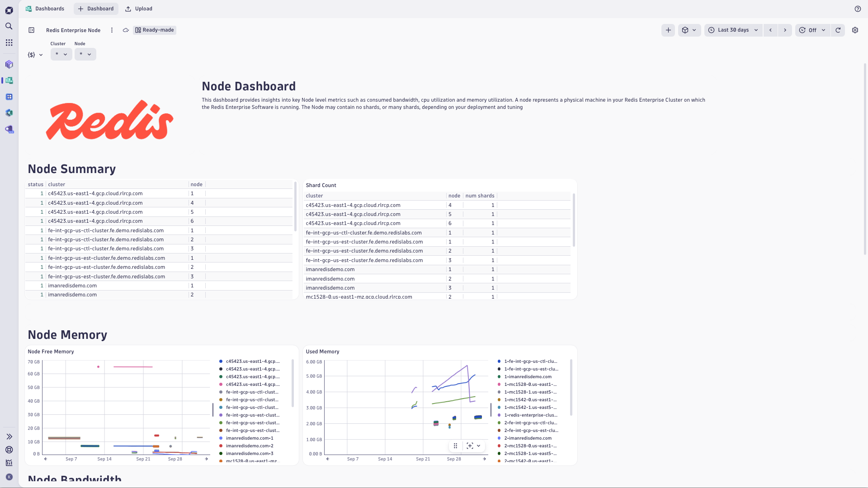Open the kebab menu next to Redis Enterprise Node

click(112, 30)
